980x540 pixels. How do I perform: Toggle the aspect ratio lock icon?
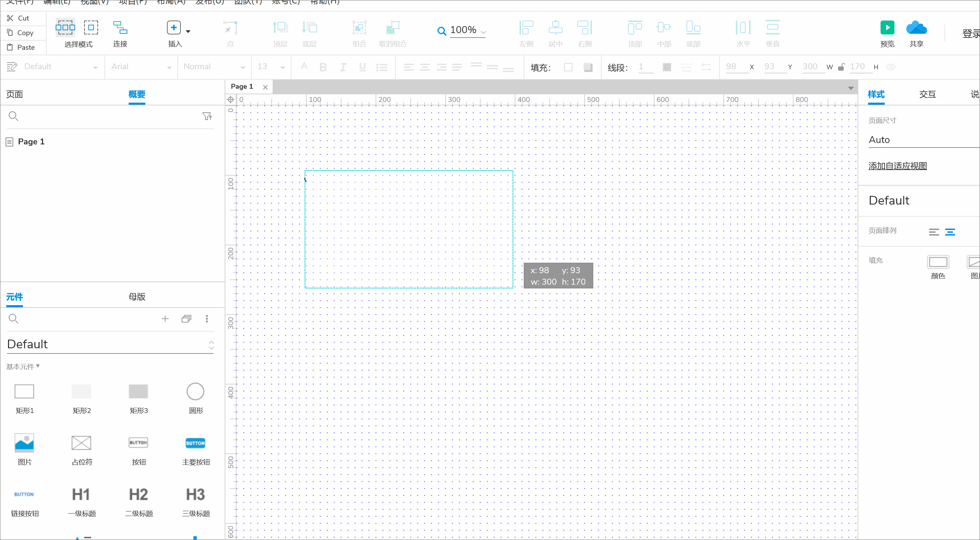[x=841, y=67]
